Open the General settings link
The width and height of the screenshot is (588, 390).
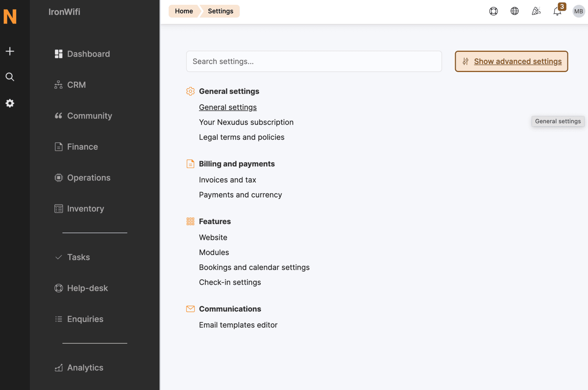tap(227, 107)
